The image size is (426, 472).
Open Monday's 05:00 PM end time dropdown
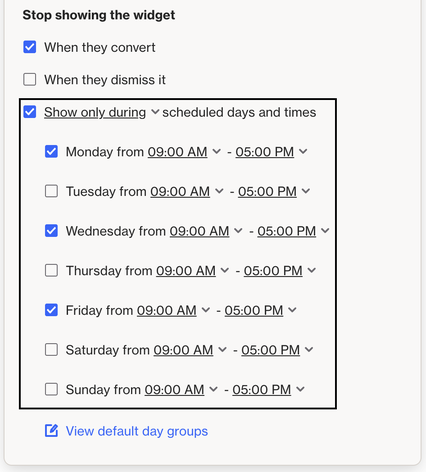pos(271,152)
